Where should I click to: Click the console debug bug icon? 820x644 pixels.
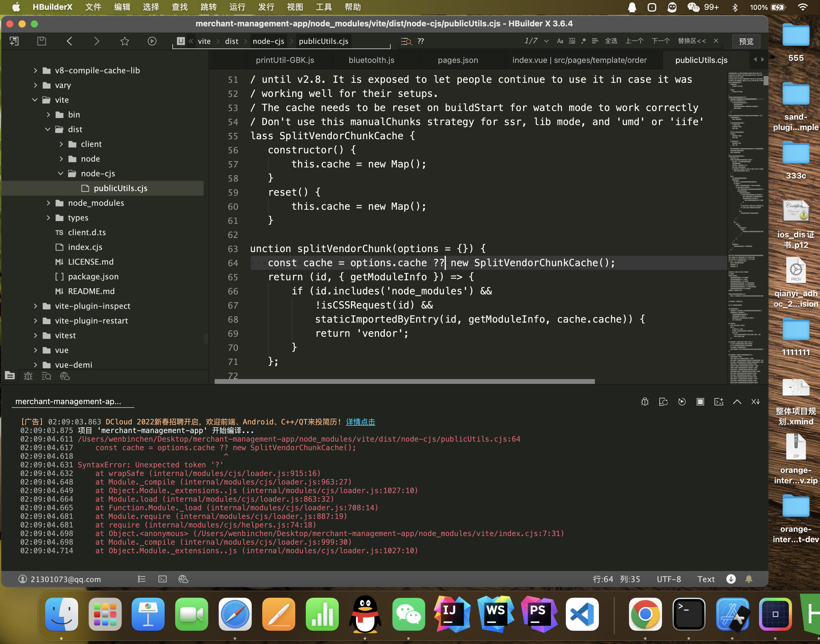(645, 401)
